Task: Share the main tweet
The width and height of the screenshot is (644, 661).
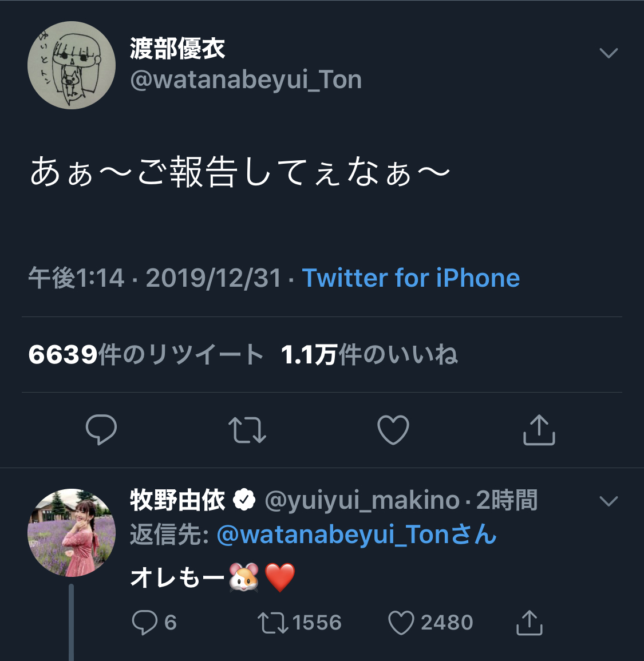Action: pos(539,430)
